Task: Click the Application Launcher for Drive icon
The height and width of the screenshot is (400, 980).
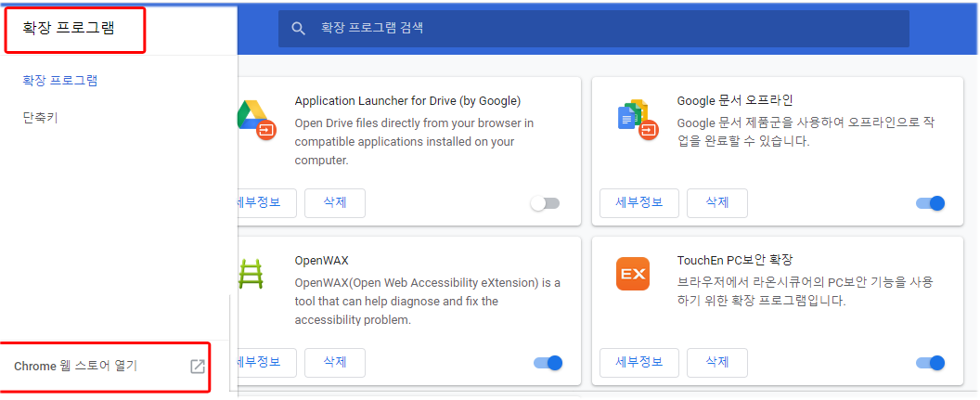Action: click(256, 120)
